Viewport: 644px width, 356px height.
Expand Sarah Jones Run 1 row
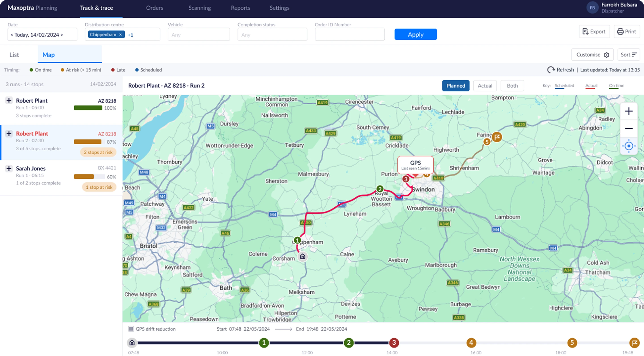click(9, 168)
